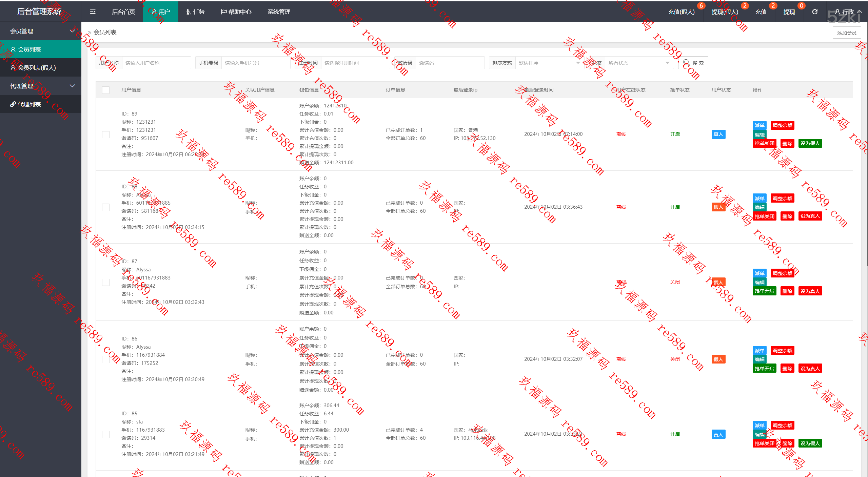Check the checkbox for user ID 85
The height and width of the screenshot is (477, 868).
tap(106, 434)
